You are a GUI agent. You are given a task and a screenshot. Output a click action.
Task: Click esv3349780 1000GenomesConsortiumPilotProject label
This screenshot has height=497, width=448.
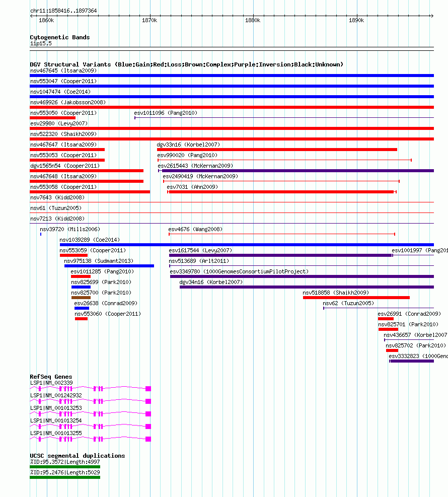tap(239, 271)
